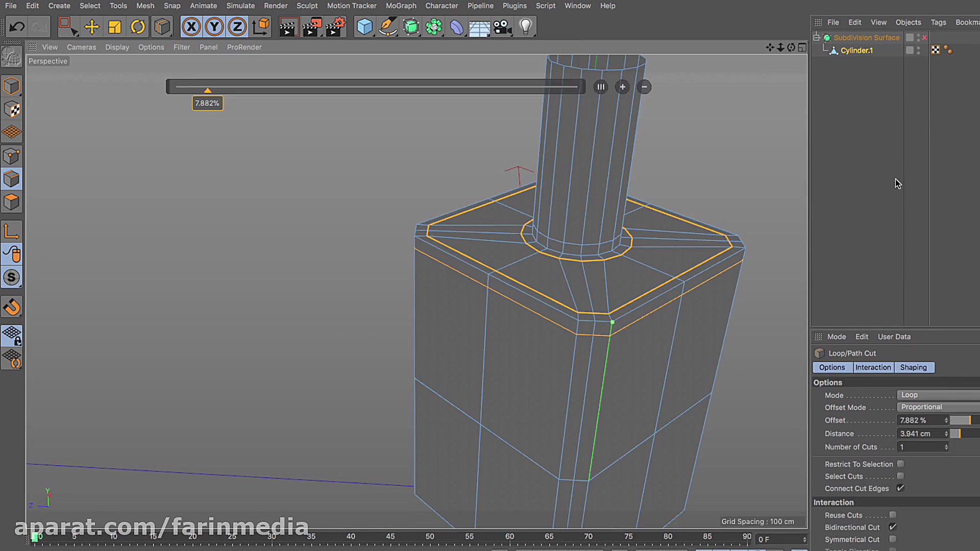Add a Cube primitive object

click(x=364, y=27)
